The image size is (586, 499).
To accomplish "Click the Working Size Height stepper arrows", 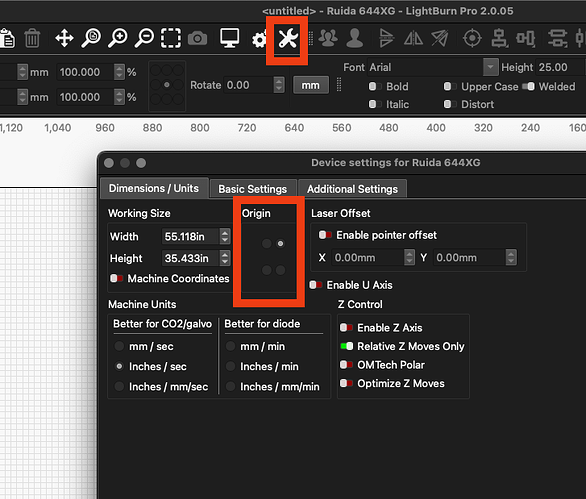I will pos(225,258).
